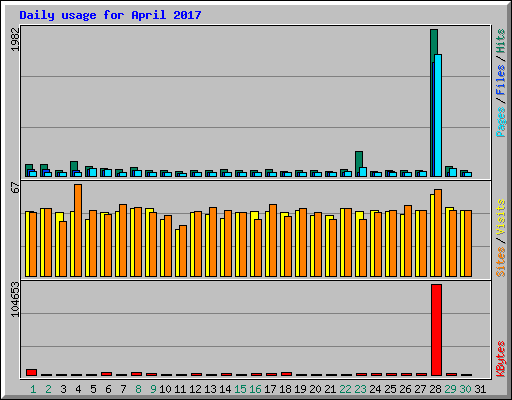This screenshot has width=512, height=400.
Task: Click the "Daily usage for April 2017" title
Action: (110, 15)
